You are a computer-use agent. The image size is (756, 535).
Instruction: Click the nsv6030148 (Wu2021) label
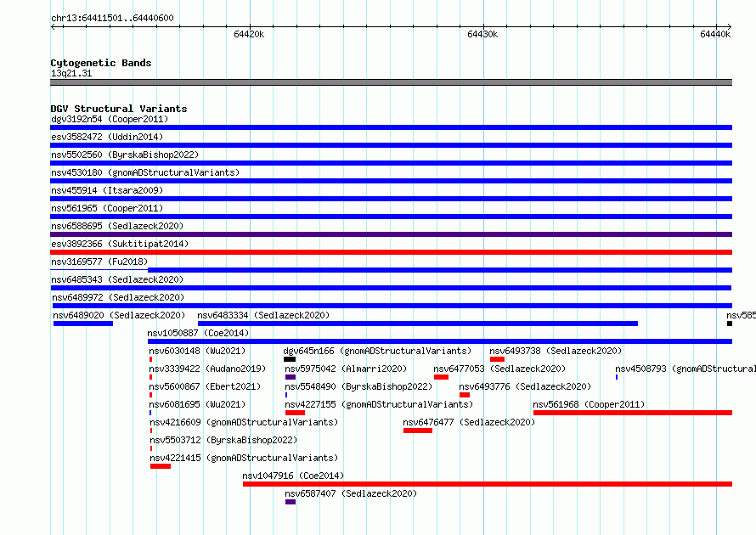[197, 351]
